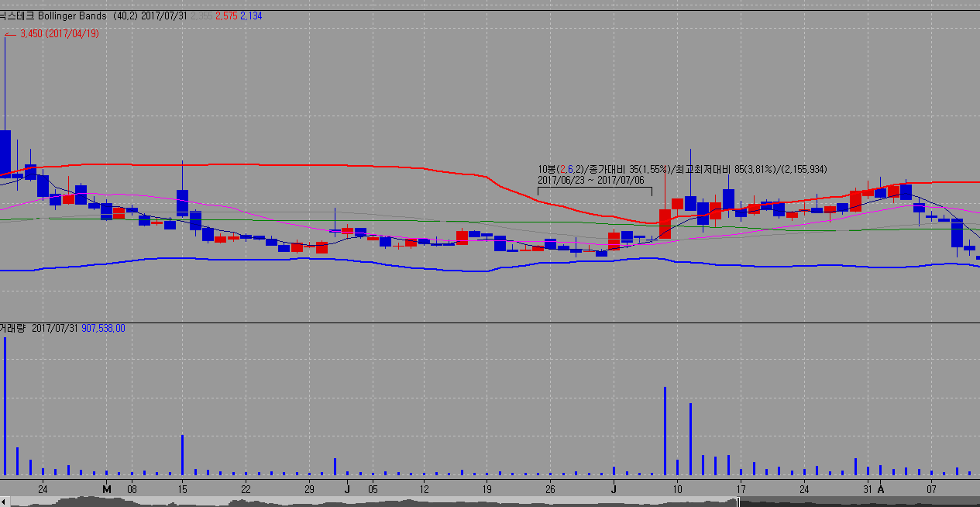The height and width of the screenshot is (507, 980).
Task: Click the 거래량 volume panel label
Action: click(13, 328)
